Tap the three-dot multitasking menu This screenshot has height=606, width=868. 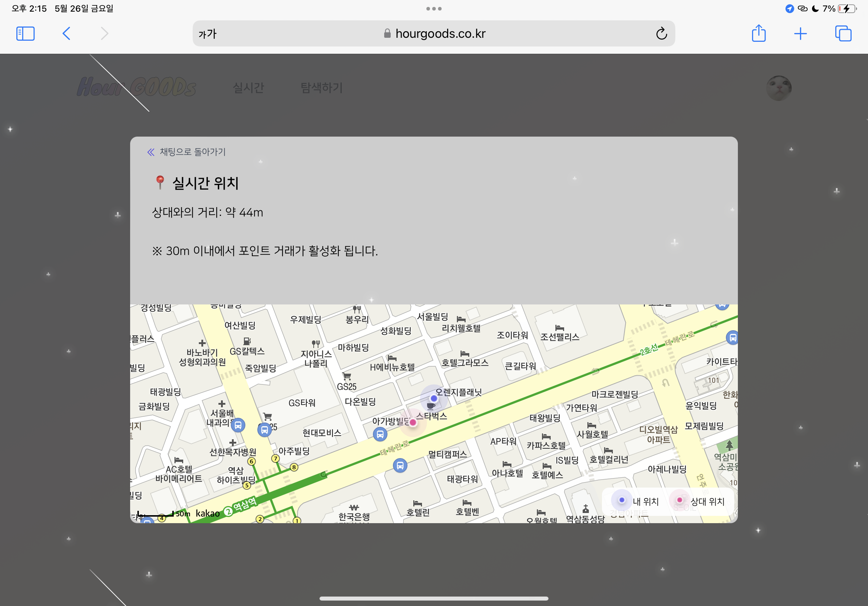pyautogui.click(x=434, y=9)
